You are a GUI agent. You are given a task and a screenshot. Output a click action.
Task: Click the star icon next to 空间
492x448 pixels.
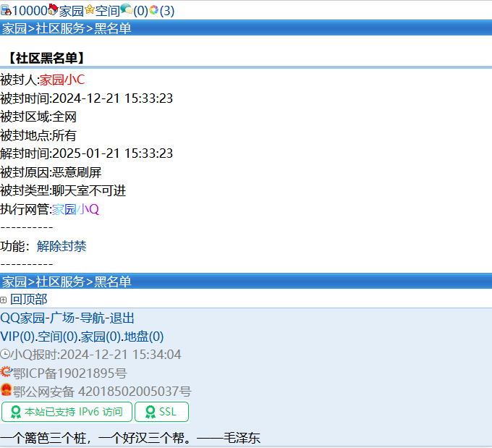[89, 10]
